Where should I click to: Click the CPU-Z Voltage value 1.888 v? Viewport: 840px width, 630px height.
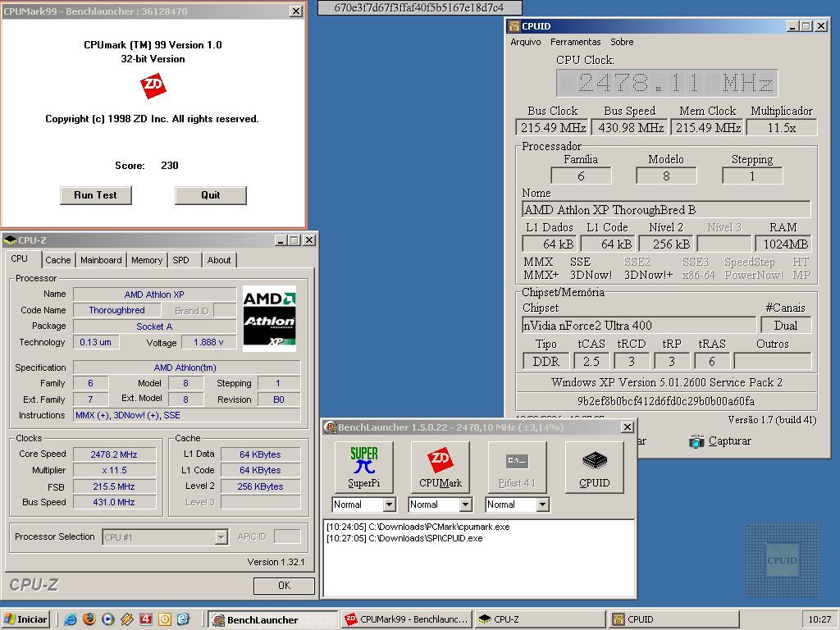coord(209,342)
